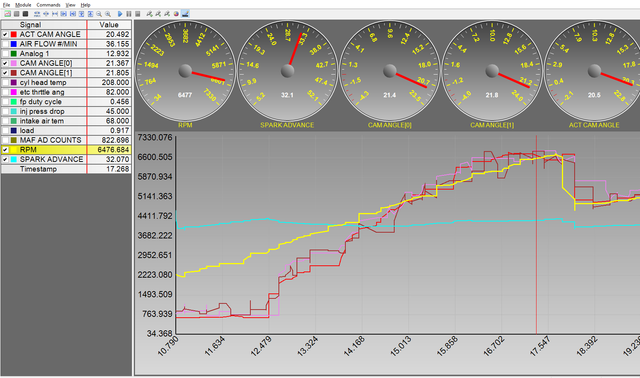Click the boxed left-pointing arrow icon

point(73,14)
